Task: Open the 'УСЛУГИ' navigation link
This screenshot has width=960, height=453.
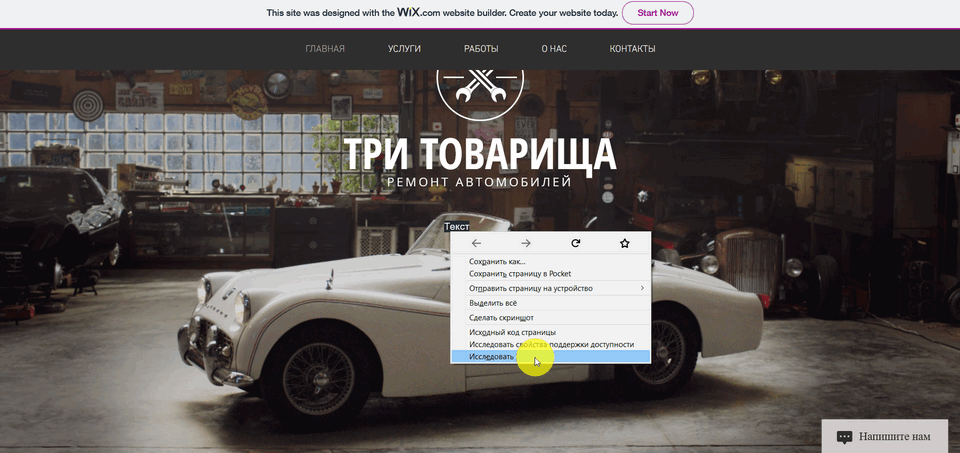Action: tap(404, 49)
